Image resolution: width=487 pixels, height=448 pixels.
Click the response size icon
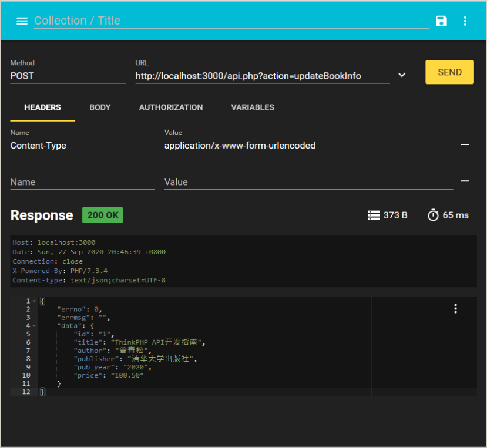tap(374, 215)
